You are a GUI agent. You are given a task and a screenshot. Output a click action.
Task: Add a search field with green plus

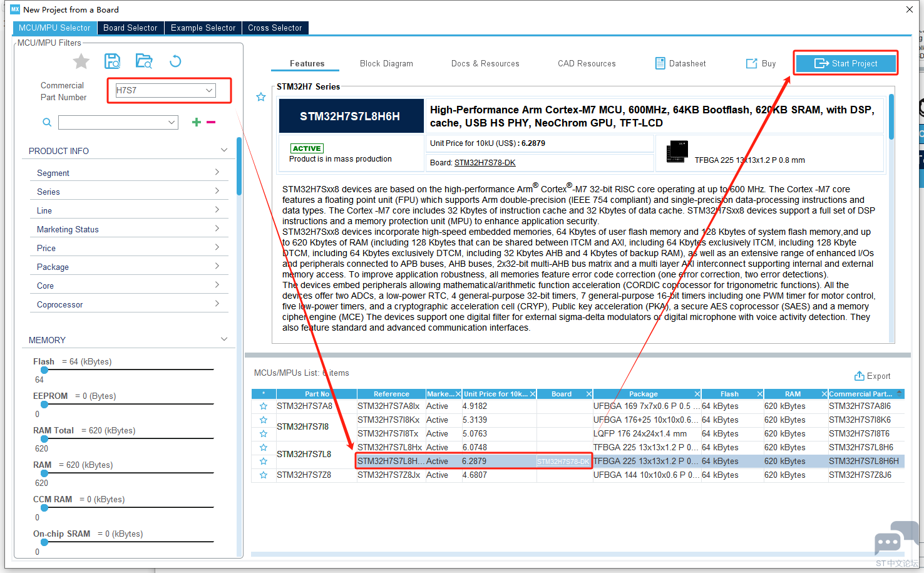[197, 122]
